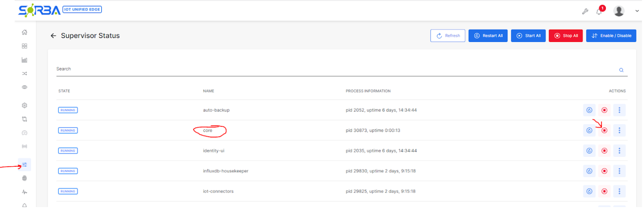Viewport: 644px width, 213px height.
Task: Go back using the arrow beside Supervisor Status
Action: click(53, 36)
